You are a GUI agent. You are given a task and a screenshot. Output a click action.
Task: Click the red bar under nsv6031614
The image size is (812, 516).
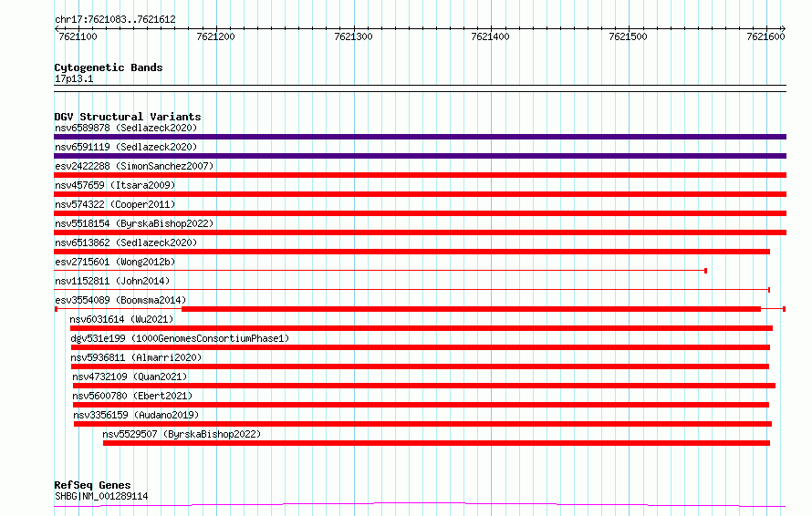click(421, 328)
